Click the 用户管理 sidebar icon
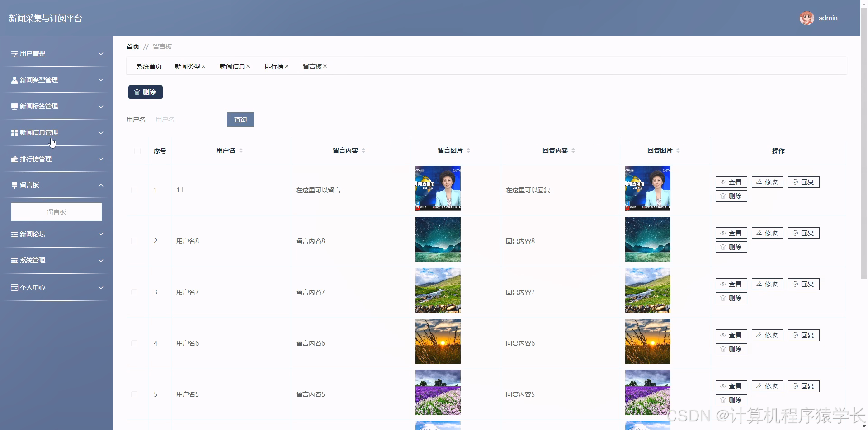The height and width of the screenshot is (430, 868). tap(14, 54)
